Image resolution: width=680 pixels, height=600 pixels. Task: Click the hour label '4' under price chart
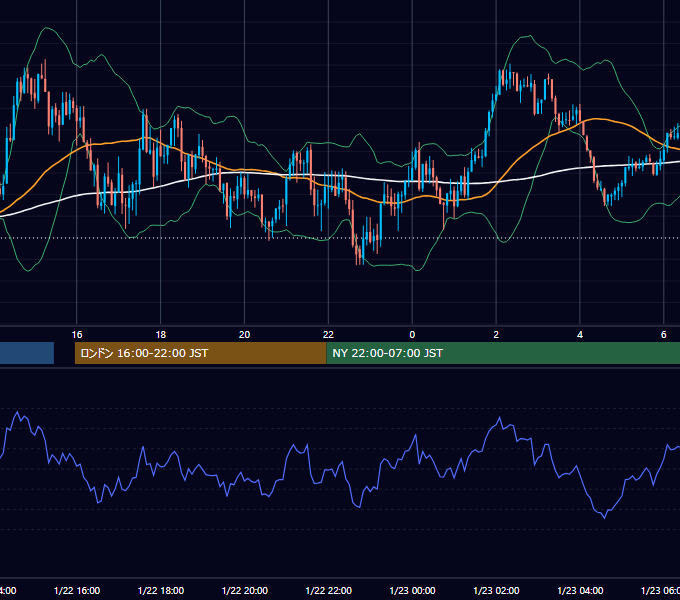[x=580, y=335]
